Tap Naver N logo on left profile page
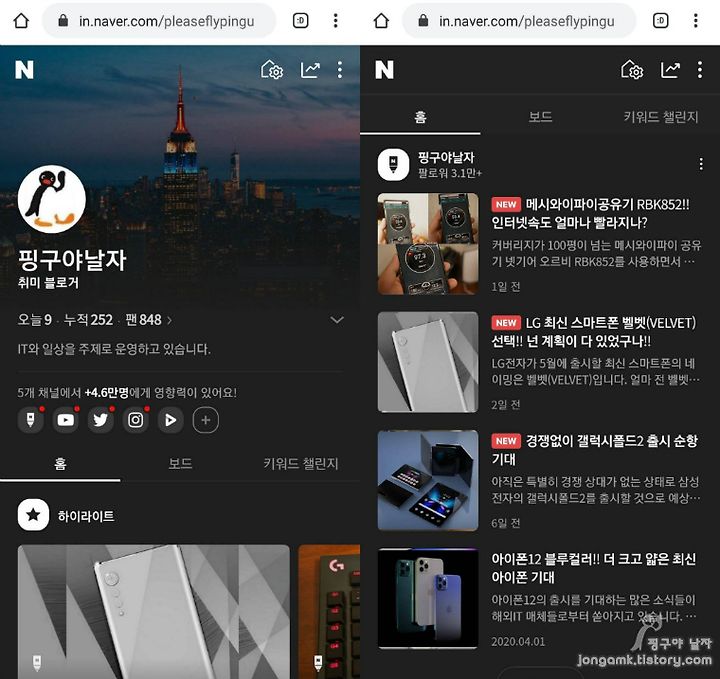 [x=24, y=70]
